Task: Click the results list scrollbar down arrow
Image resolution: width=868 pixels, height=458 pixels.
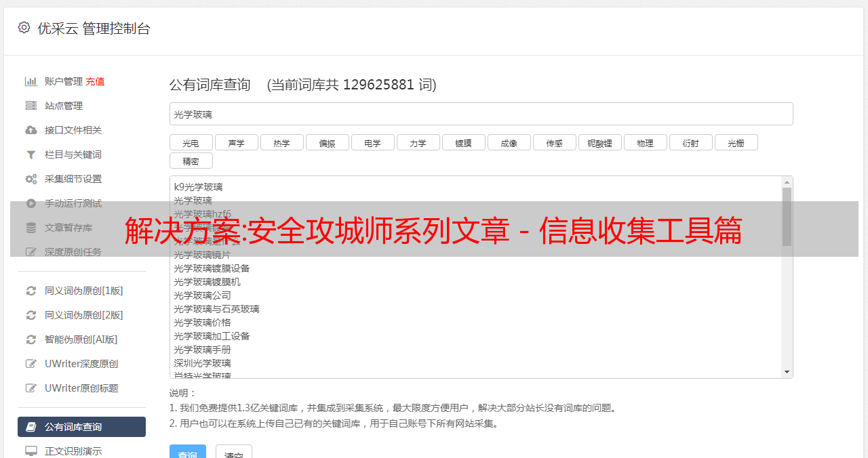Action: (787, 372)
